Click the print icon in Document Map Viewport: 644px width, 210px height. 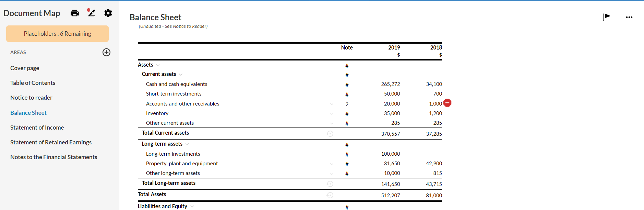coord(75,13)
